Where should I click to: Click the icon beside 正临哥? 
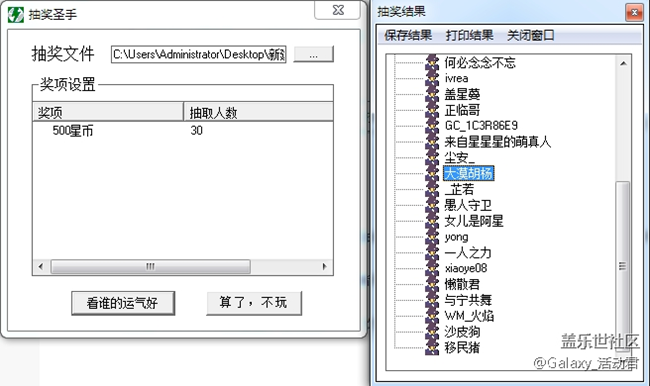click(432, 110)
